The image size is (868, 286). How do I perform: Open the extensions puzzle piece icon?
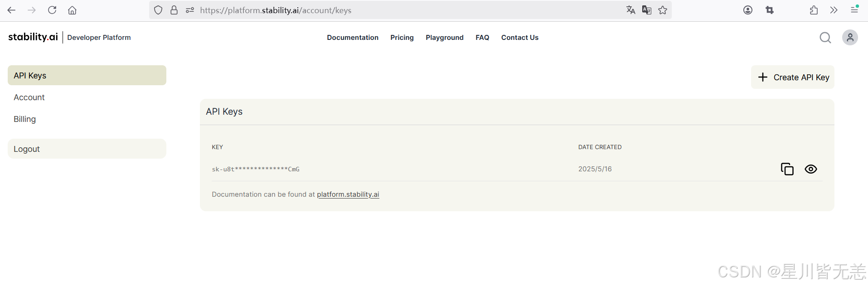click(x=814, y=10)
